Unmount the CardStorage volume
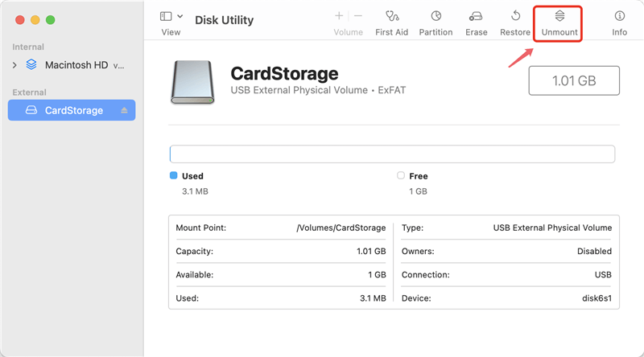This screenshot has width=644, height=357. [x=559, y=23]
